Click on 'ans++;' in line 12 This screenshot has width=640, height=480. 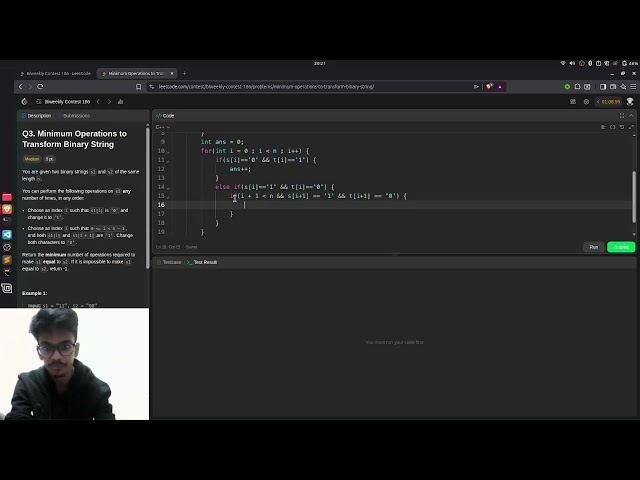coord(240,169)
